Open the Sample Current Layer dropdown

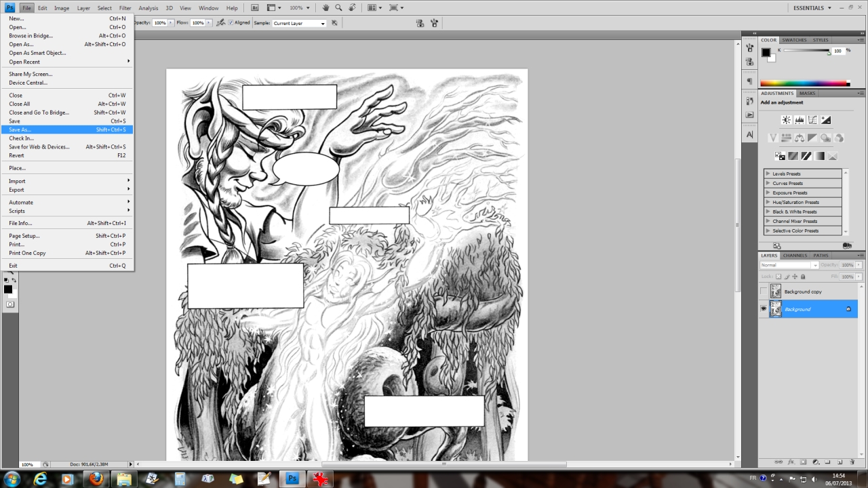pyautogui.click(x=299, y=23)
